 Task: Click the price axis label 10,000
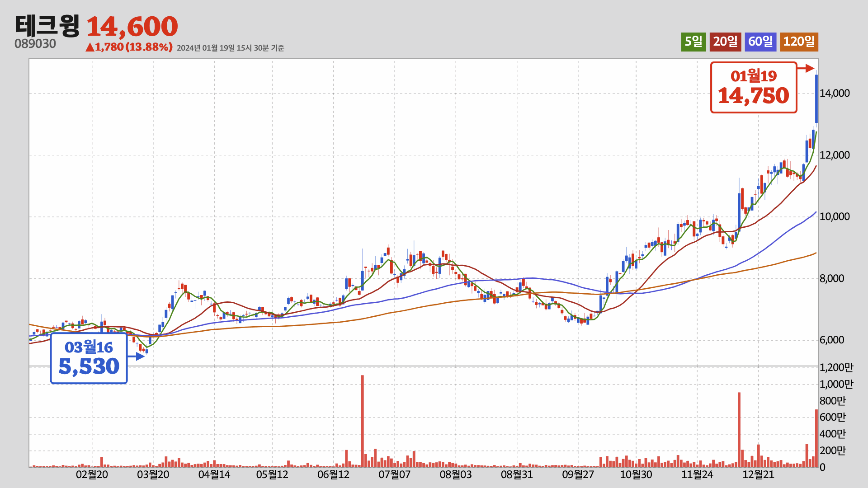(x=835, y=217)
